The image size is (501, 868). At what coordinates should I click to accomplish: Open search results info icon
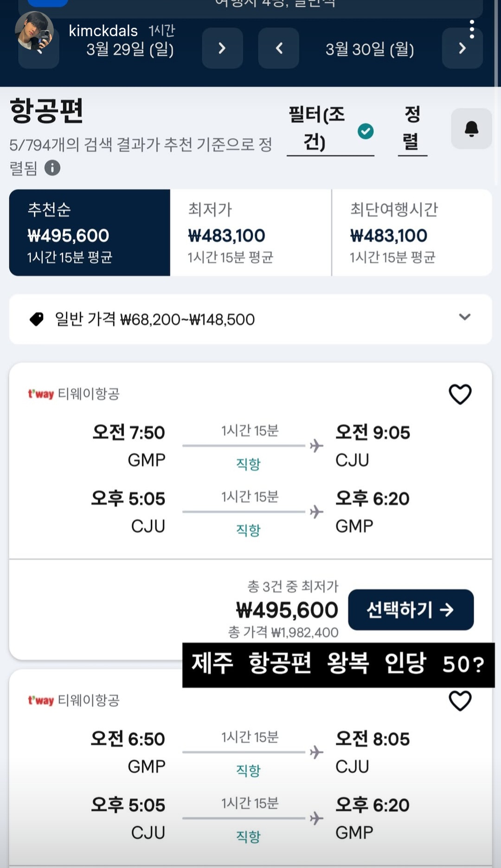click(52, 168)
